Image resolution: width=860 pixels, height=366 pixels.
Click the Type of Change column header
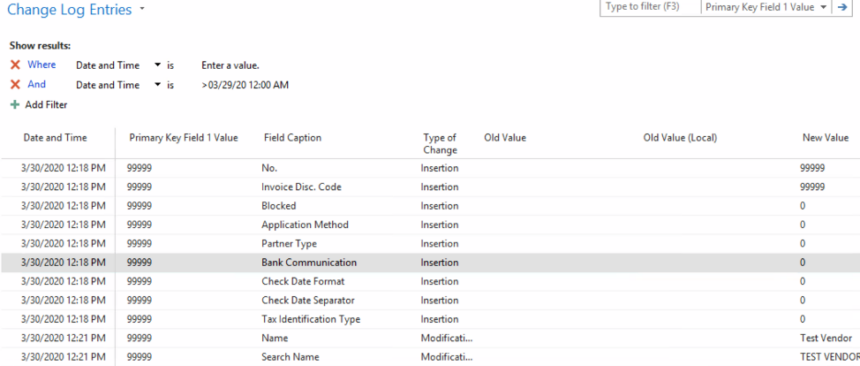pyautogui.click(x=440, y=144)
